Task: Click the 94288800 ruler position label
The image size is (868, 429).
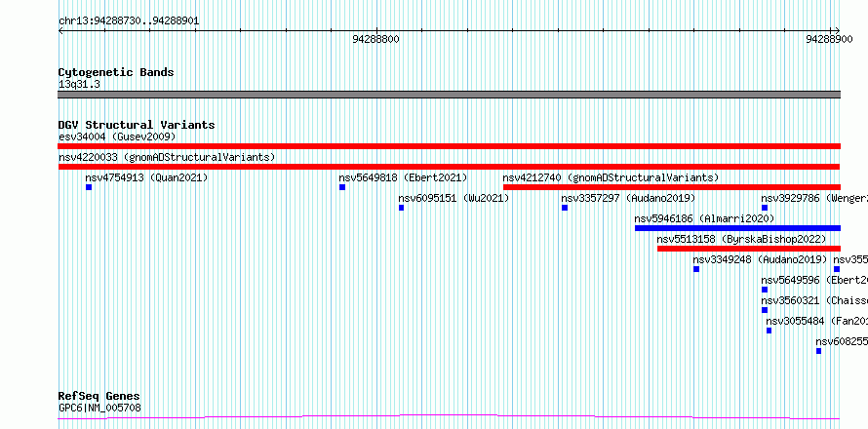Action: coord(375,39)
